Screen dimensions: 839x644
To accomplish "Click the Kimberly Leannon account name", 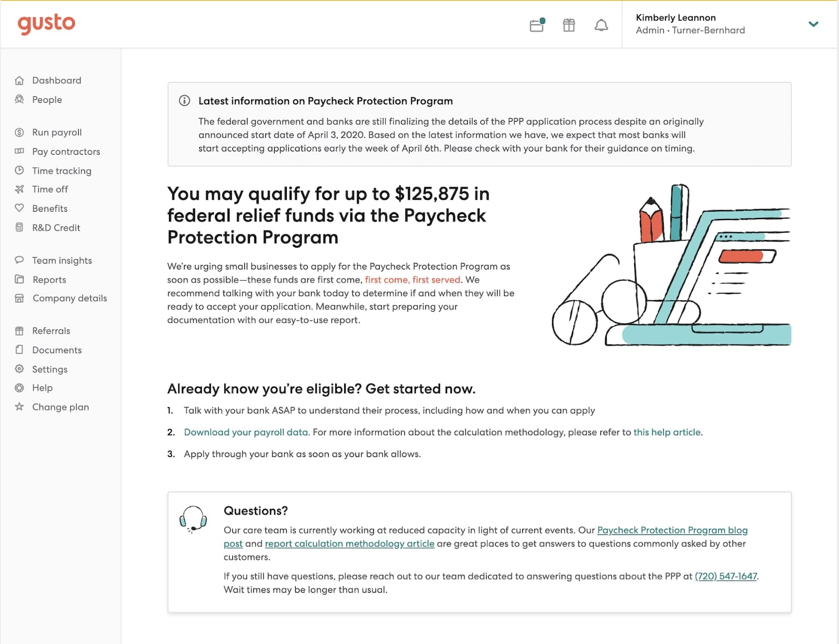I will [675, 17].
